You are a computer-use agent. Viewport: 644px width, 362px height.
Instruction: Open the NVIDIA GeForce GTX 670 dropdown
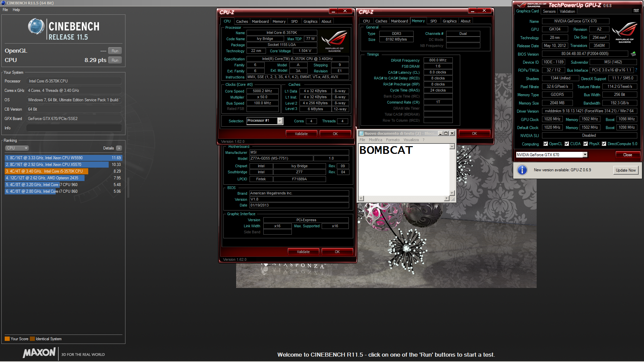585,155
